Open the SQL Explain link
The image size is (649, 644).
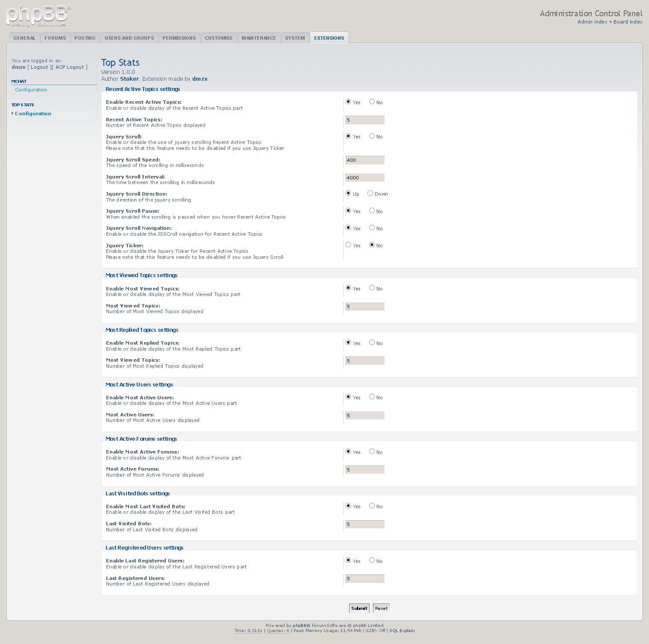(x=401, y=630)
